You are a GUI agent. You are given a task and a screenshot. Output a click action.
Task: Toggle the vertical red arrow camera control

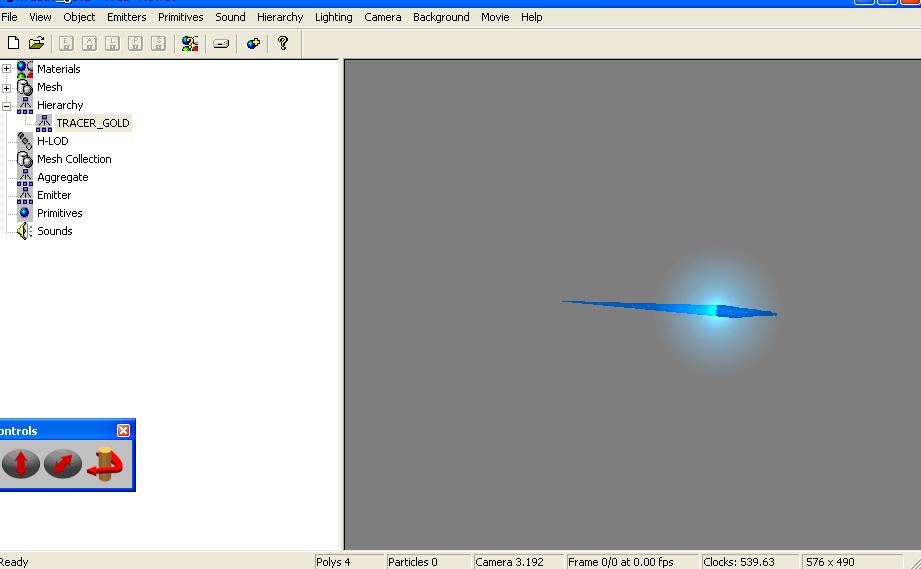[21, 464]
